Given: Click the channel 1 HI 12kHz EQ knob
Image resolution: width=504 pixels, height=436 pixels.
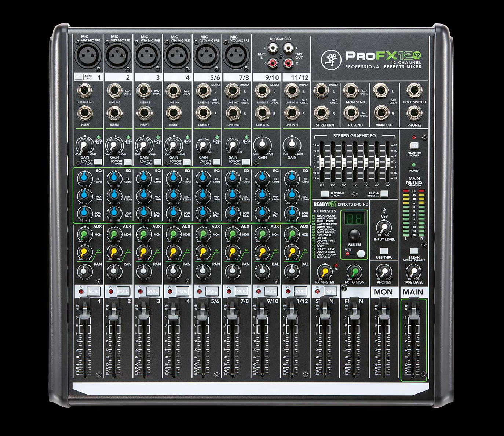Looking at the screenshot, I should (x=85, y=178).
